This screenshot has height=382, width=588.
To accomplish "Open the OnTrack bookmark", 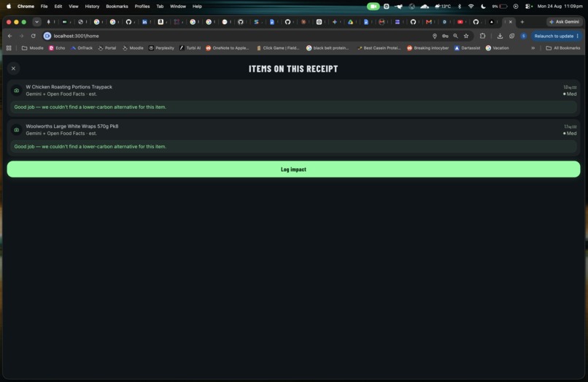I will (x=82, y=48).
